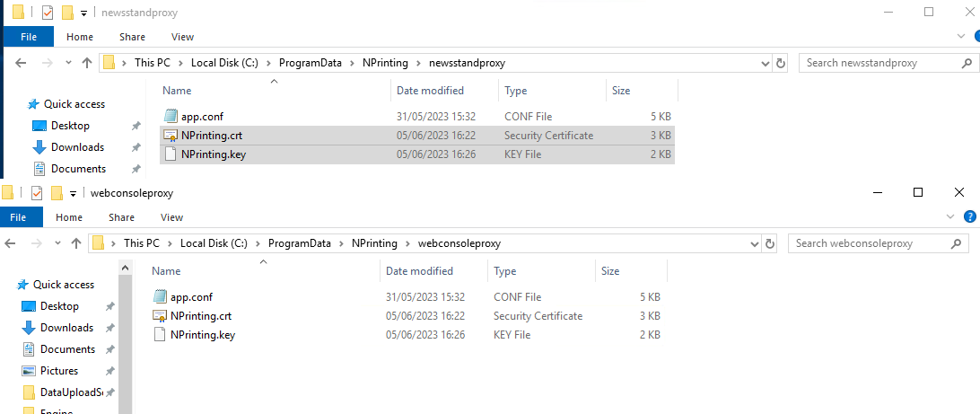The width and height of the screenshot is (980, 414).
Task: Open Pictures in webconsoleproxy navigation pane
Action: 58,371
